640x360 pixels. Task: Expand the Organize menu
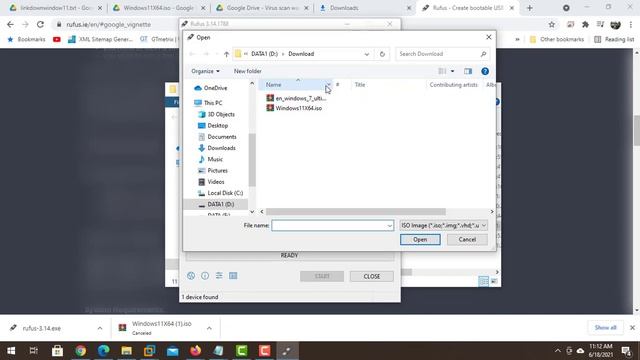tap(205, 71)
